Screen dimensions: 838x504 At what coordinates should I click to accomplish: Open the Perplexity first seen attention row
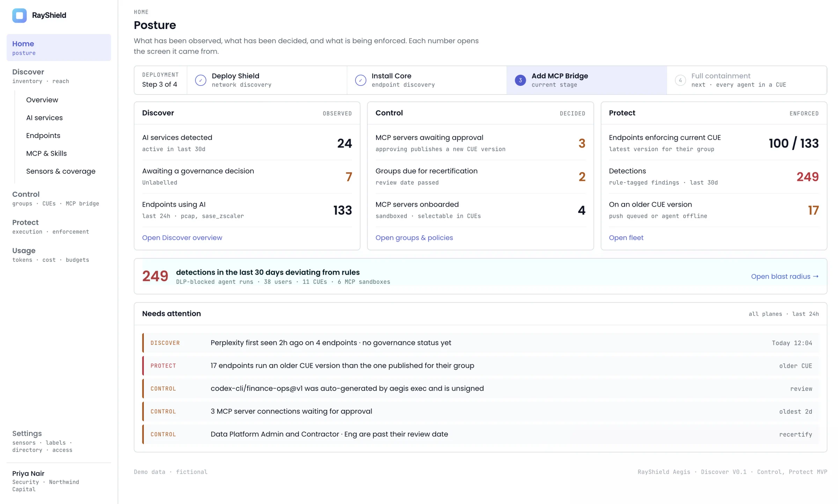(480, 343)
